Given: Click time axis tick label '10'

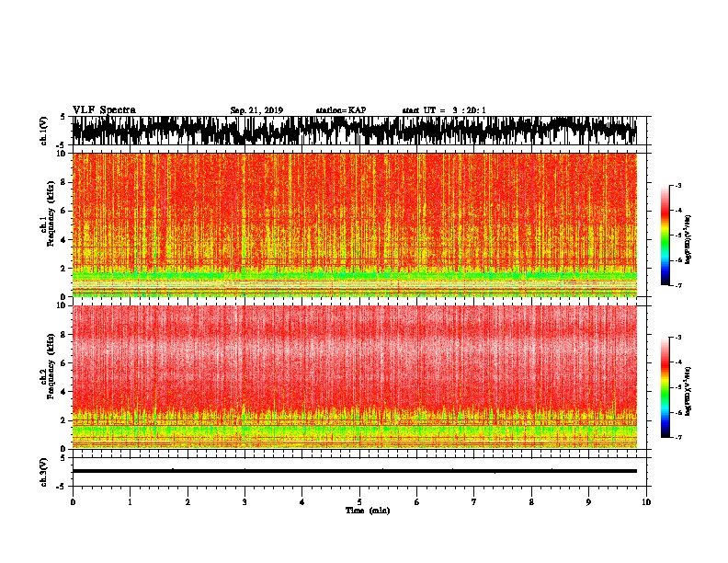Looking at the screenshot, I should pos(646,502).
